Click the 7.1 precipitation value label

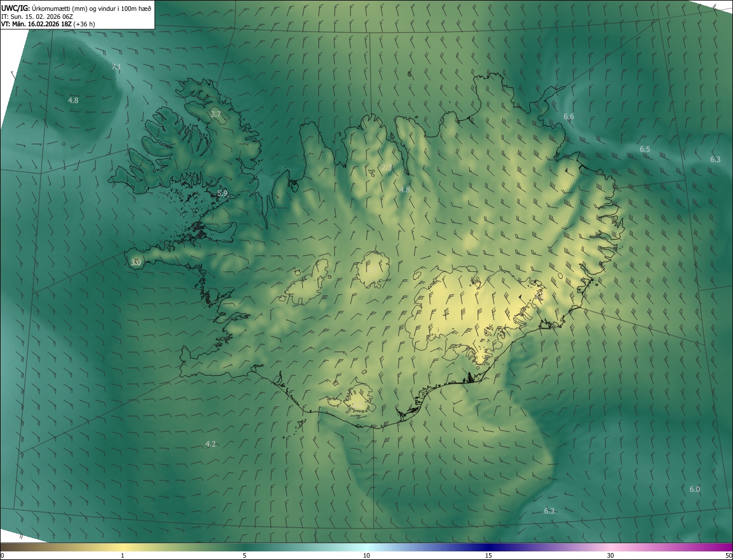pyautogui.click(x=116, y=67)
